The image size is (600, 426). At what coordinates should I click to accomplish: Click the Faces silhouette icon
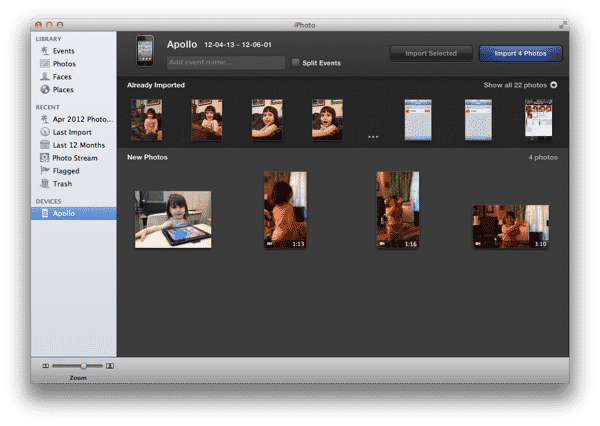coord(45,77)
